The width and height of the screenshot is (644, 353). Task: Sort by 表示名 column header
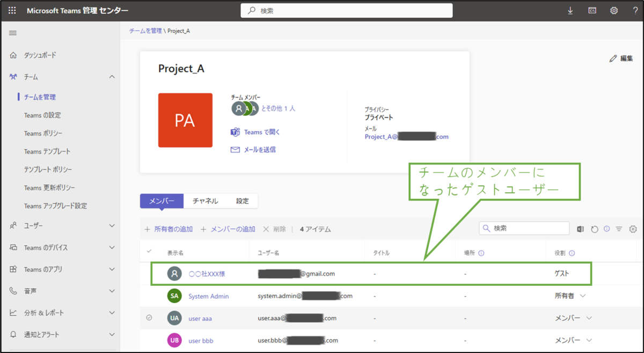[175, 253]
